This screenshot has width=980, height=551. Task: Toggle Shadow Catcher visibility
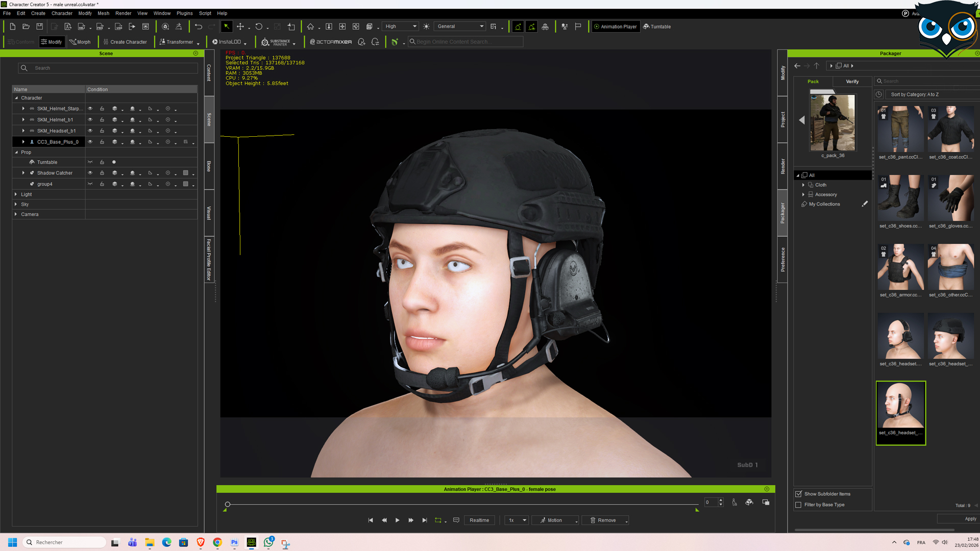click(90, 173)
